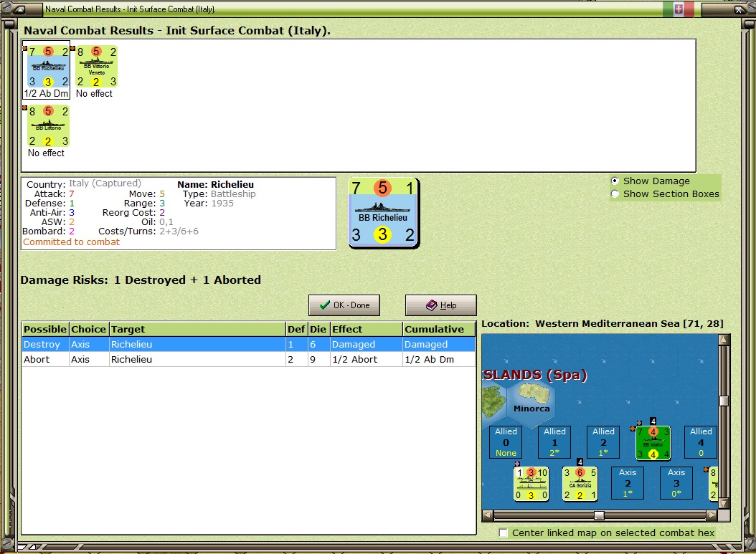Screen dimensions: 756x554
Task: Click the Axis 2 section box
Action: (x=628, y=483)
